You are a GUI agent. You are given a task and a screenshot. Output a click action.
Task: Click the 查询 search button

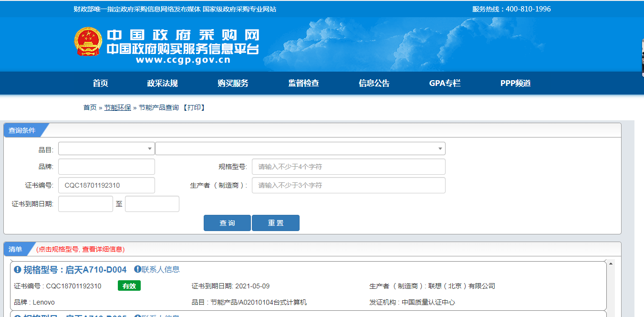[x=227, y=223]
